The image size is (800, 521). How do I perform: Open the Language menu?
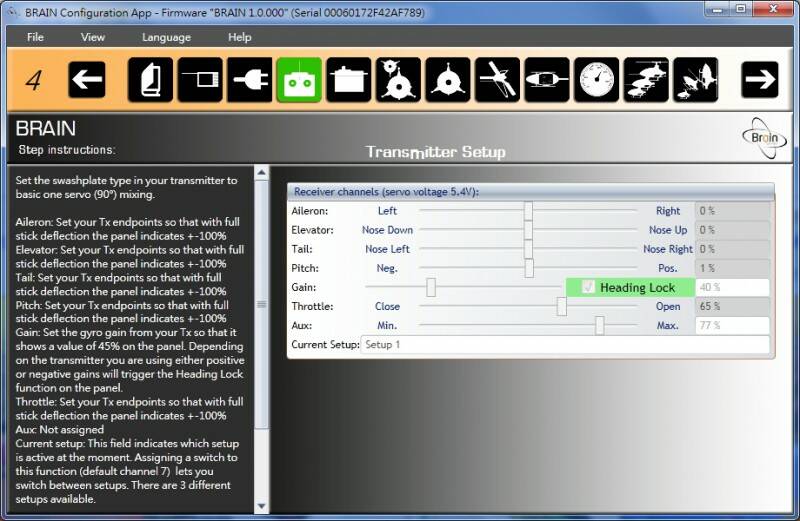point(166,37)
